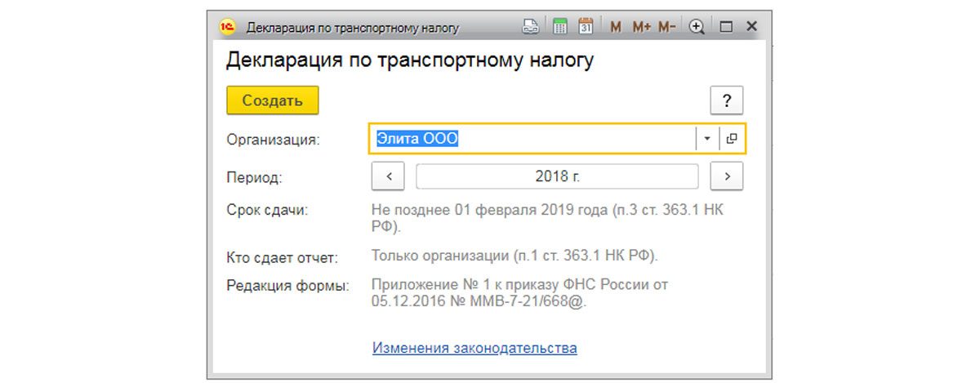Go to next period with right arrow
980x383 pixels.
point(726,176)
